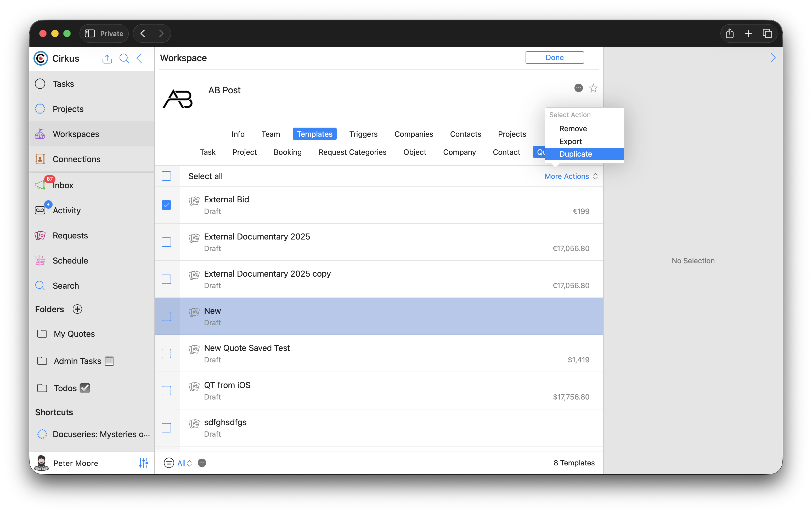Click the search magnifier in Cirkus header

pos(124,59)
